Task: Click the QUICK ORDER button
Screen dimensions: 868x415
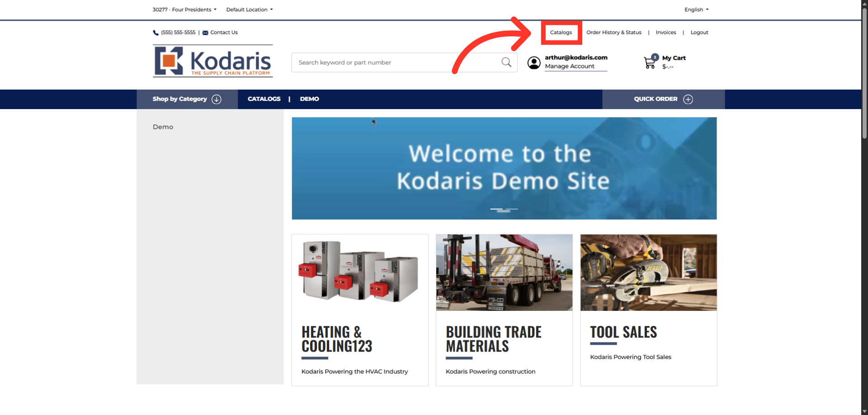Action: click(x=663, y=99)
